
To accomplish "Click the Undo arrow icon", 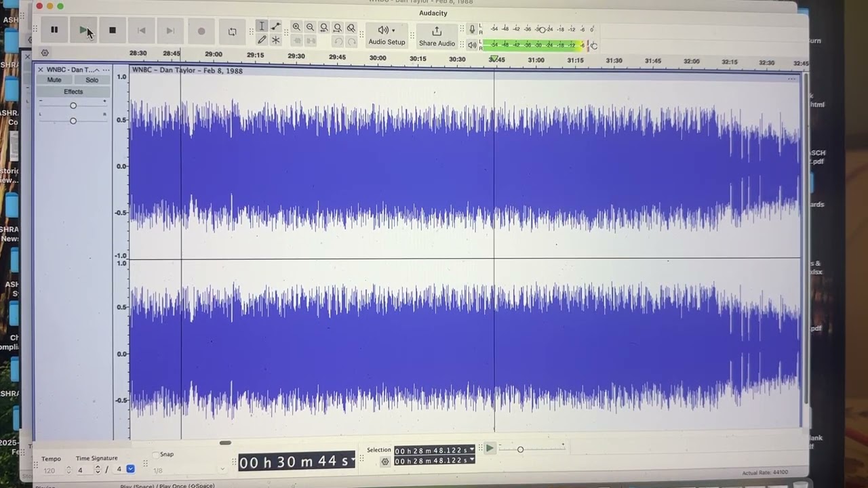I will pyautogui.click(x=338, y=42).
